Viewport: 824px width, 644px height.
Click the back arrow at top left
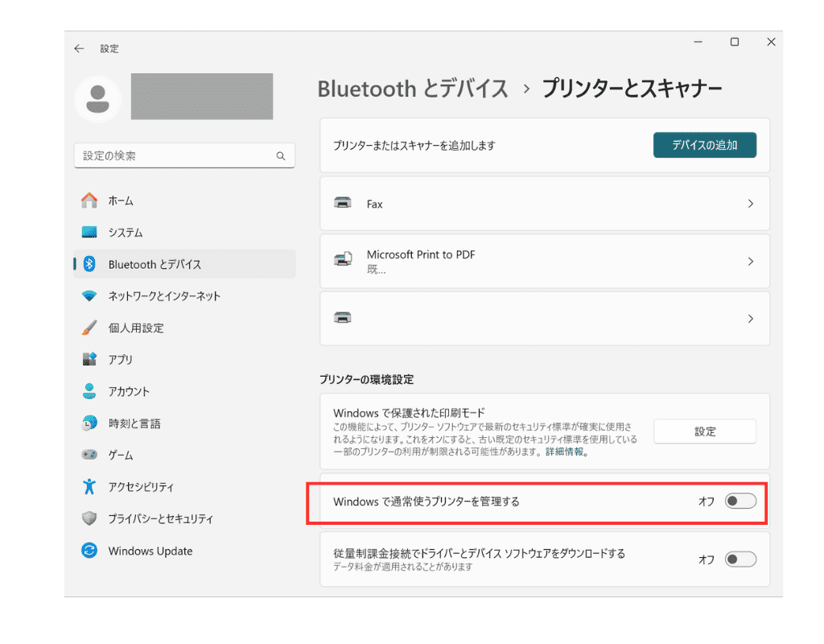[x=78, y=48]
